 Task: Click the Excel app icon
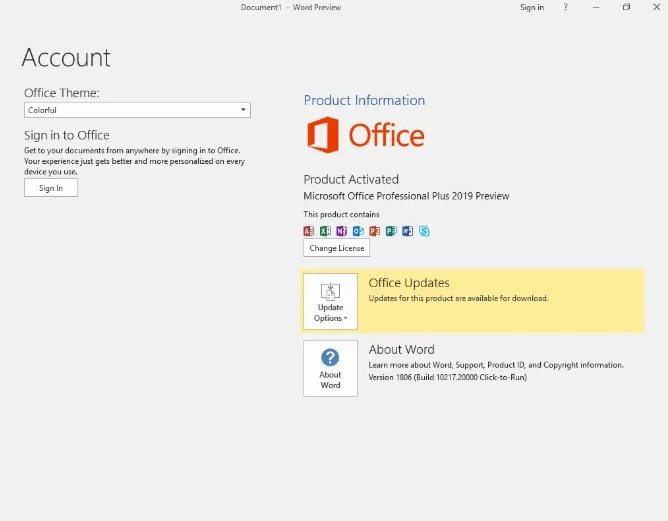coord(325,231)
